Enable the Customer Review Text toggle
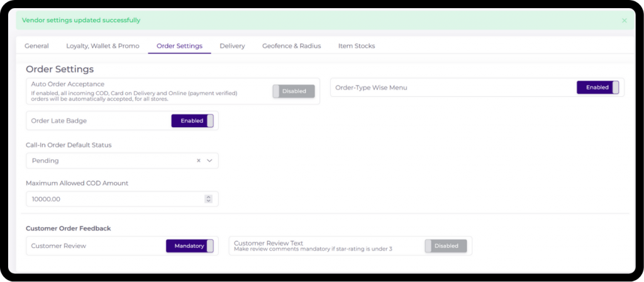Image resolution: width=644 pixels, height=282 pixels. 446,246
